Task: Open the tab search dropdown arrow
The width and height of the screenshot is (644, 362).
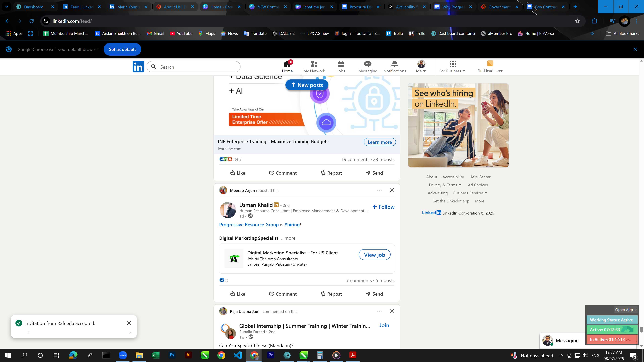Action: coord(7,7)
